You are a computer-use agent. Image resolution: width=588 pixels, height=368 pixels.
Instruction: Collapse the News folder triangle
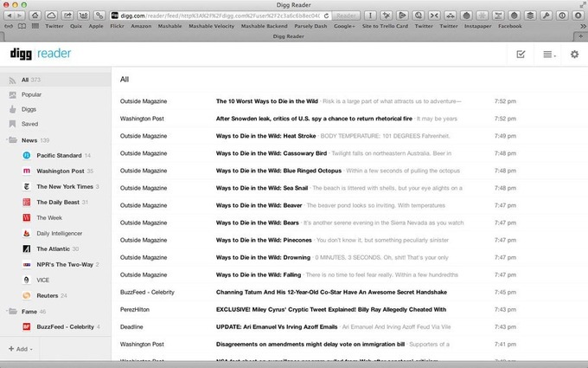click(x=6, y=140)
